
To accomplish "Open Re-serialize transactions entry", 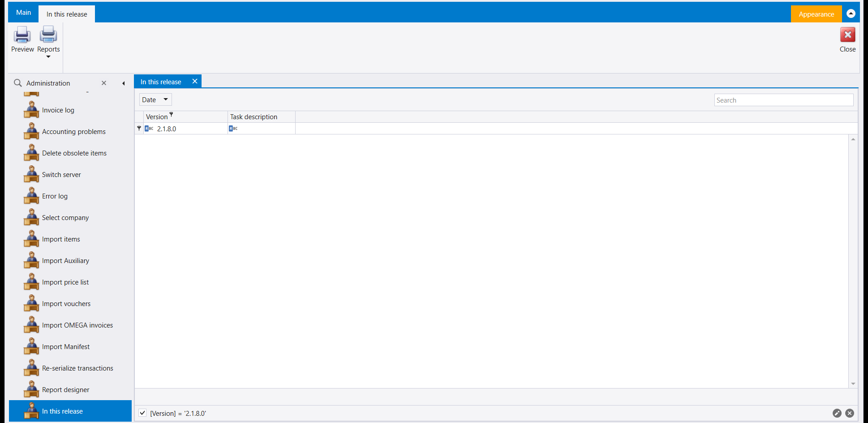I will coord(70,368).
